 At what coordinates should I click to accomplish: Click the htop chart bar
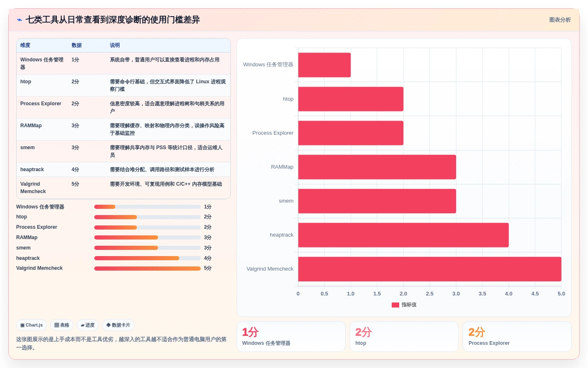point(351,99)
